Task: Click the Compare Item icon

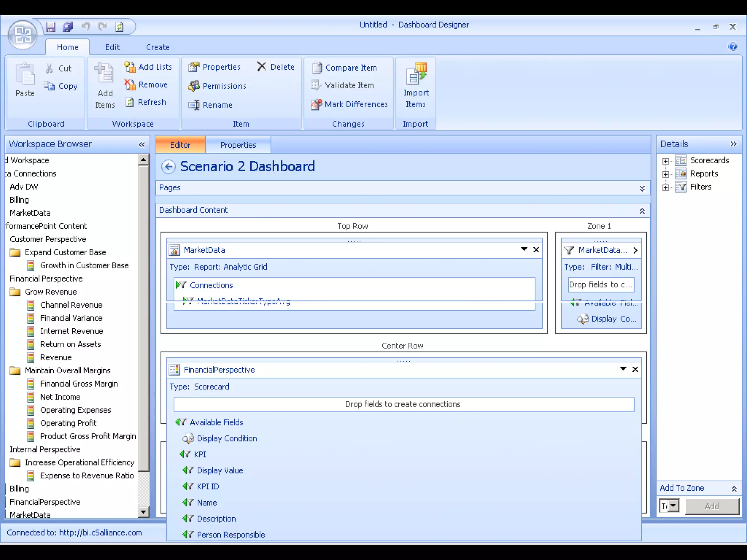Action: 317,68
